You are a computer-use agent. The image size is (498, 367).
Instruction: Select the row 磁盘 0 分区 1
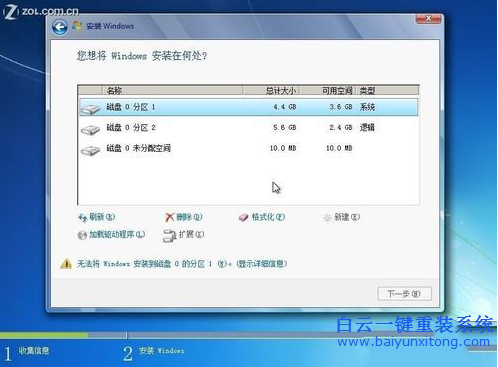click(x=249, y=107)
